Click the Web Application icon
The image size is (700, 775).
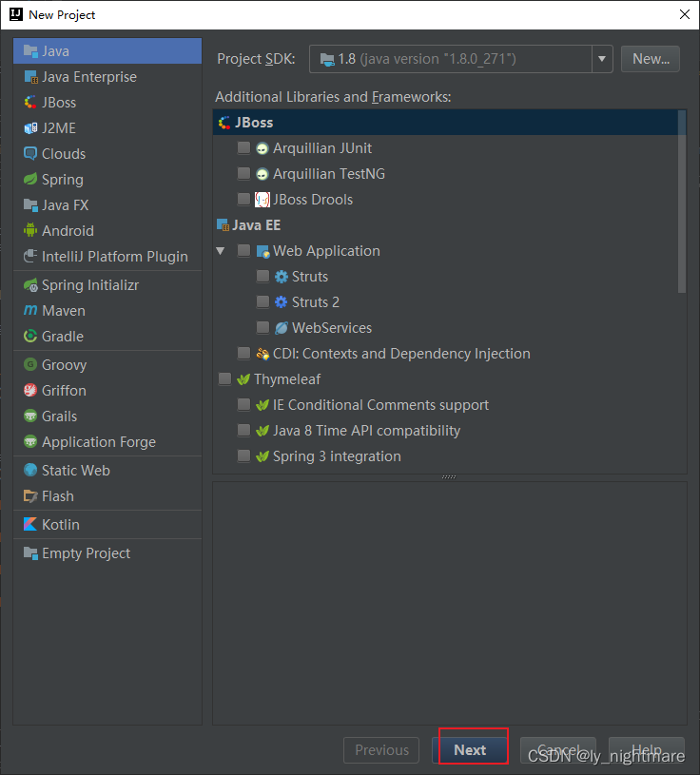(262, 251)
